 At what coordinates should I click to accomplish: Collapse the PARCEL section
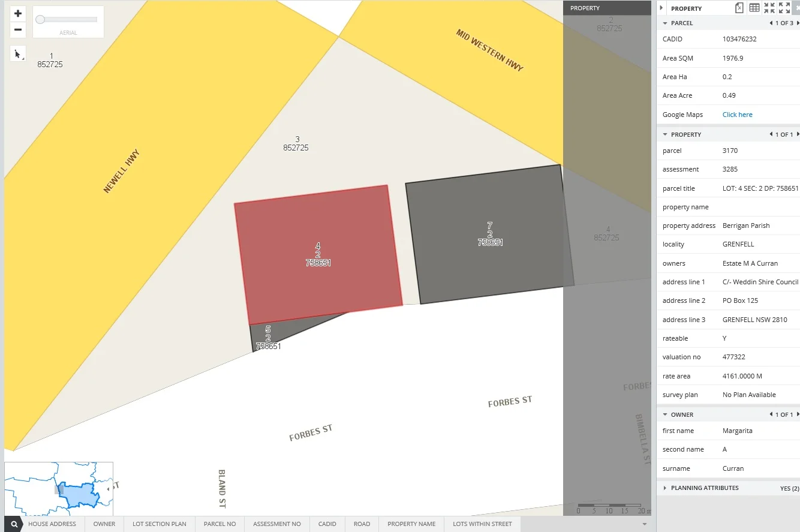click(x=665, y=23)
